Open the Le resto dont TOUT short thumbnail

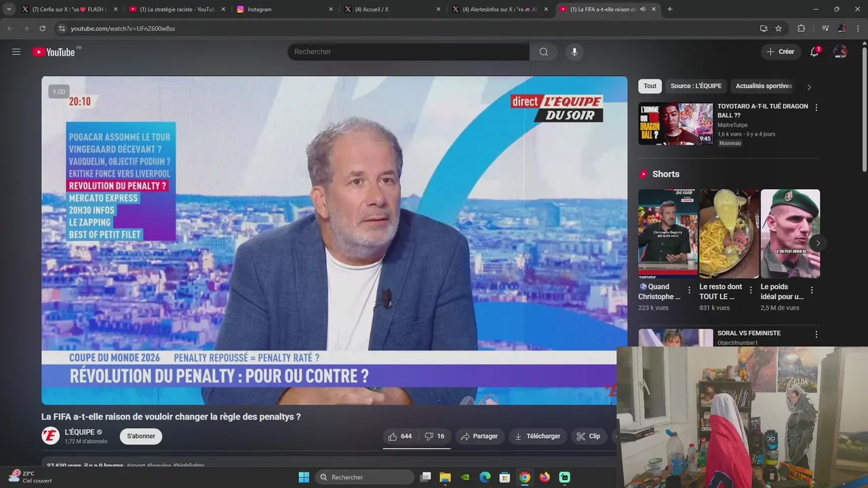click(x=729, y=234)
